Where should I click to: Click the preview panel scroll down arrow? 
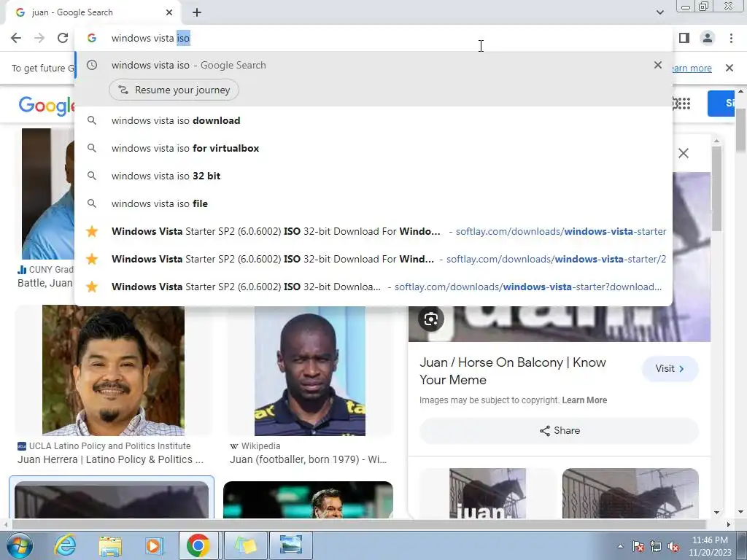[716, 513]
